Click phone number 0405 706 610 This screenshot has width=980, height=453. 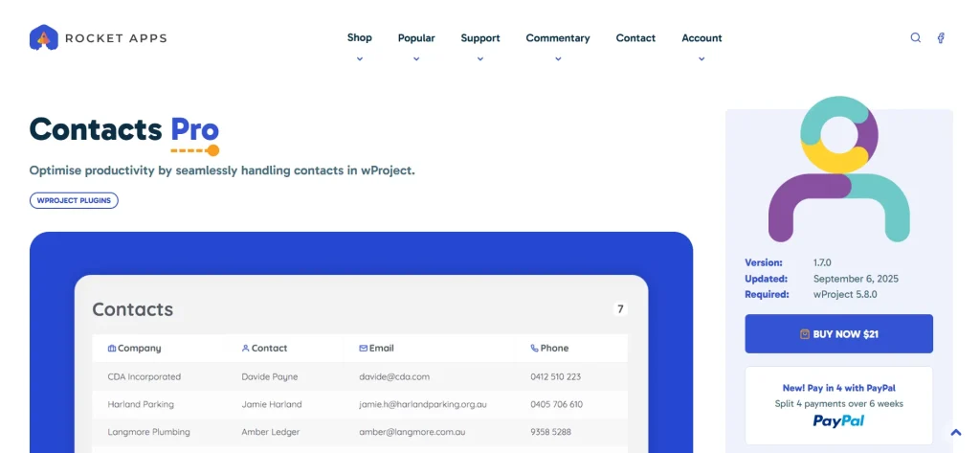tap(556, 404)
